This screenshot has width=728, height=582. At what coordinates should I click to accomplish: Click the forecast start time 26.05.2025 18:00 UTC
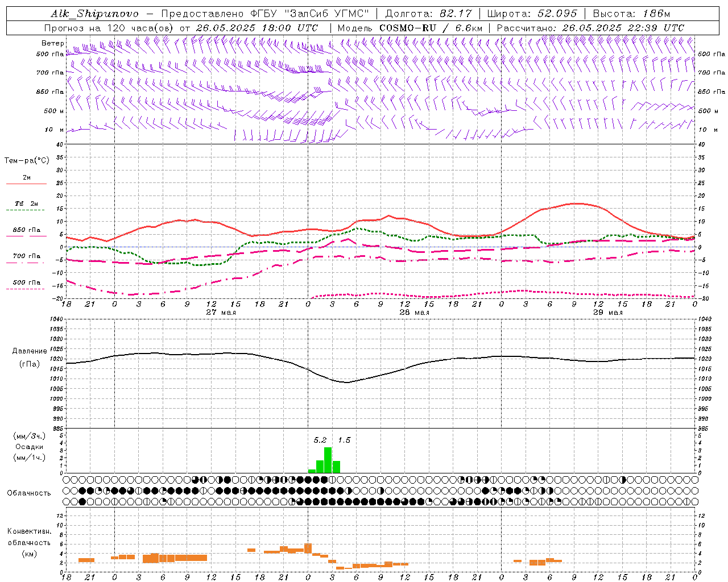(257, 28)
